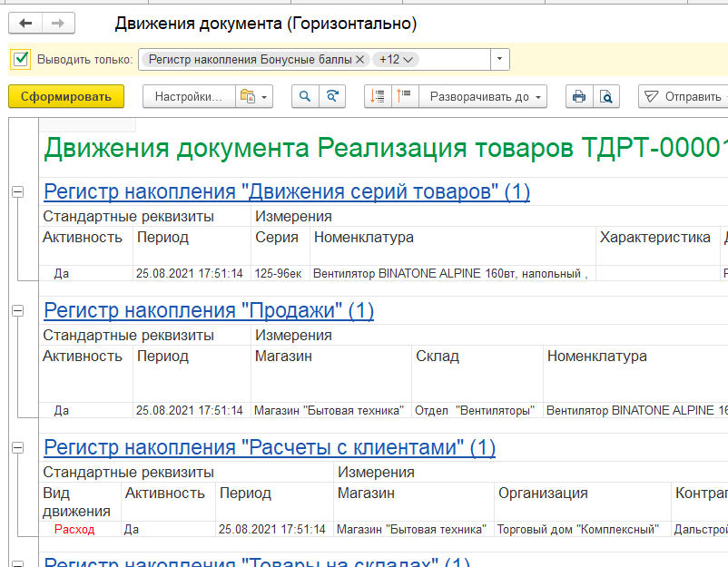This screenshot has height=567, width=728.
Task: Open link Регистр накопления 'Продажи' (1)
Action: tap(209, 310)
